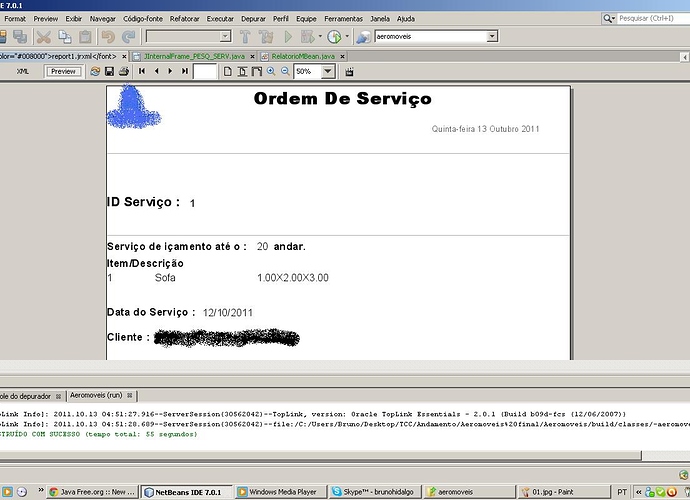This screenshot has height=500, width=690.
Task: Click the icon left of aeromoveis combo
Action: coord(363,37)
